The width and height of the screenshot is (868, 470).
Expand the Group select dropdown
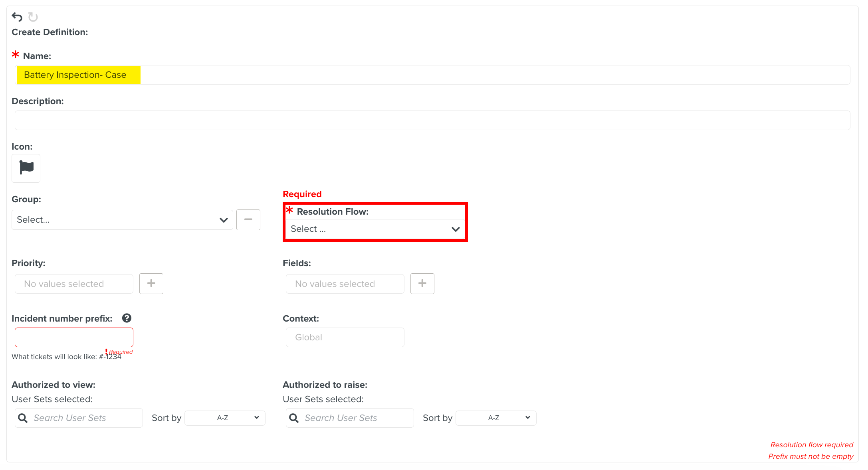click(122, 220)
